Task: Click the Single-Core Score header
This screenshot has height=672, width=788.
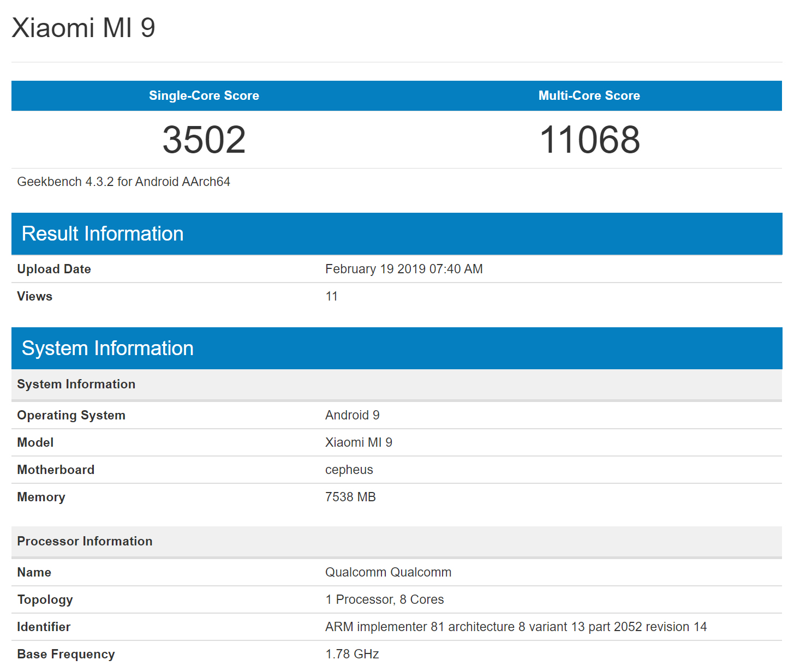Action: 204,95
